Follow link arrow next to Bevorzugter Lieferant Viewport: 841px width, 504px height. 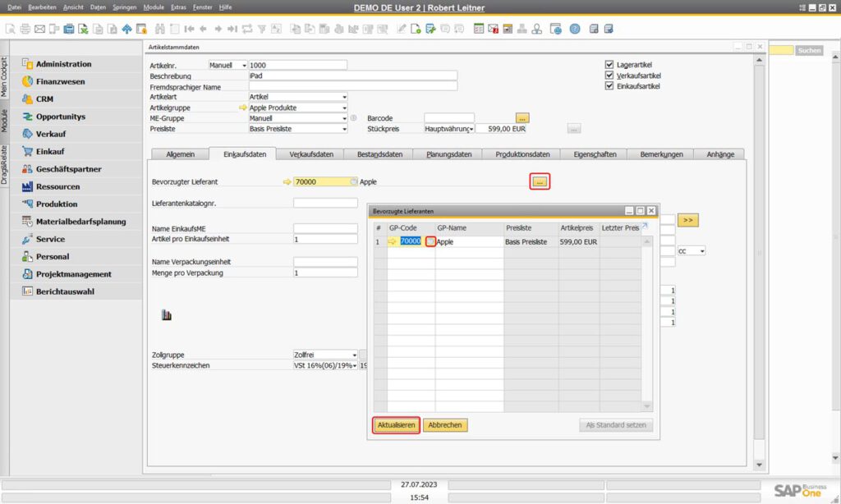287,181
